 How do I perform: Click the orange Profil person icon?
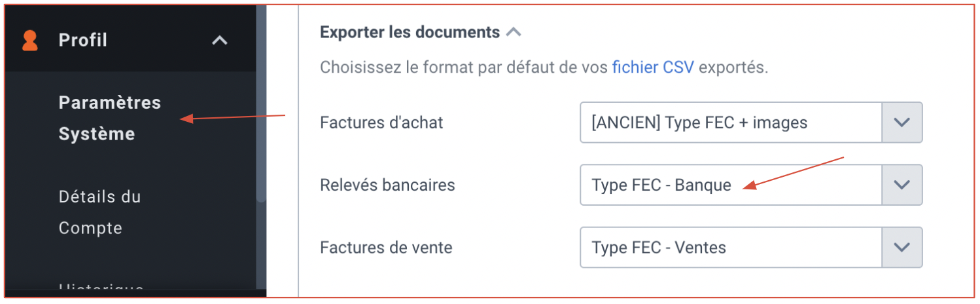tap(29, 41)
